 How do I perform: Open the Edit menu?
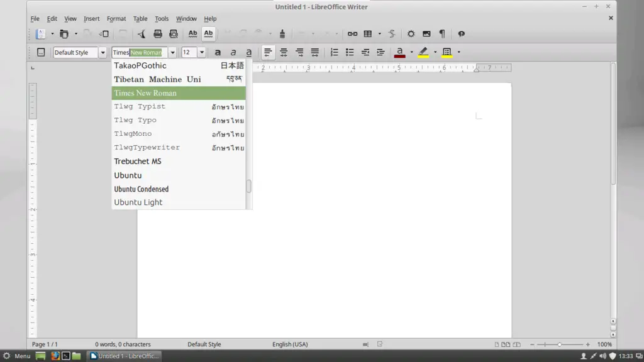[x=52, y=18]
